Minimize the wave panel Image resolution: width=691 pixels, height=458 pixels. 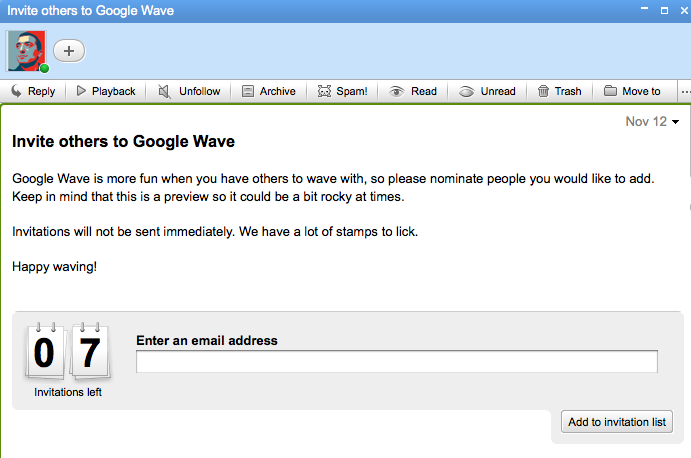pyautogui.click(x=646, y=10)
